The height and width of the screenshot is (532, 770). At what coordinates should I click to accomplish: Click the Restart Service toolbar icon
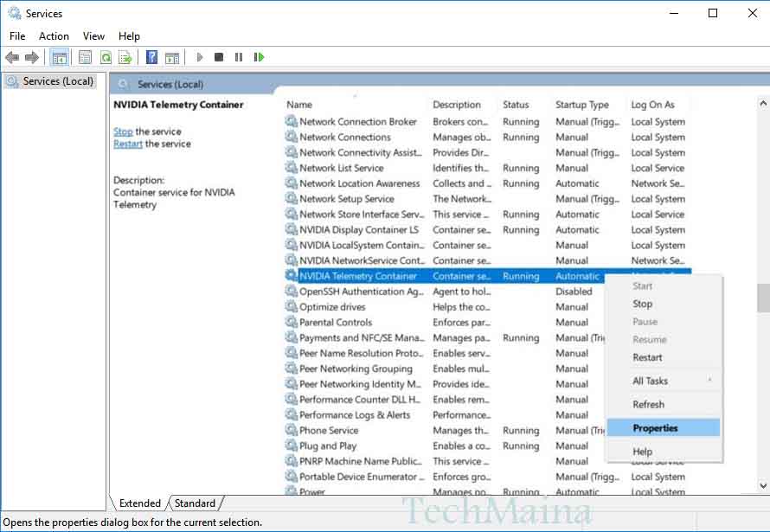tap(259, 57)
